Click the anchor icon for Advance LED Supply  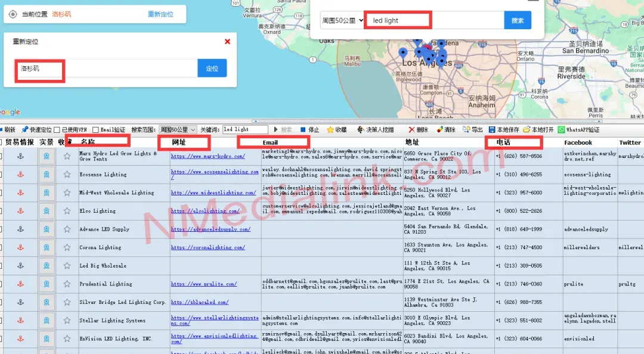(x=20, y=229)
